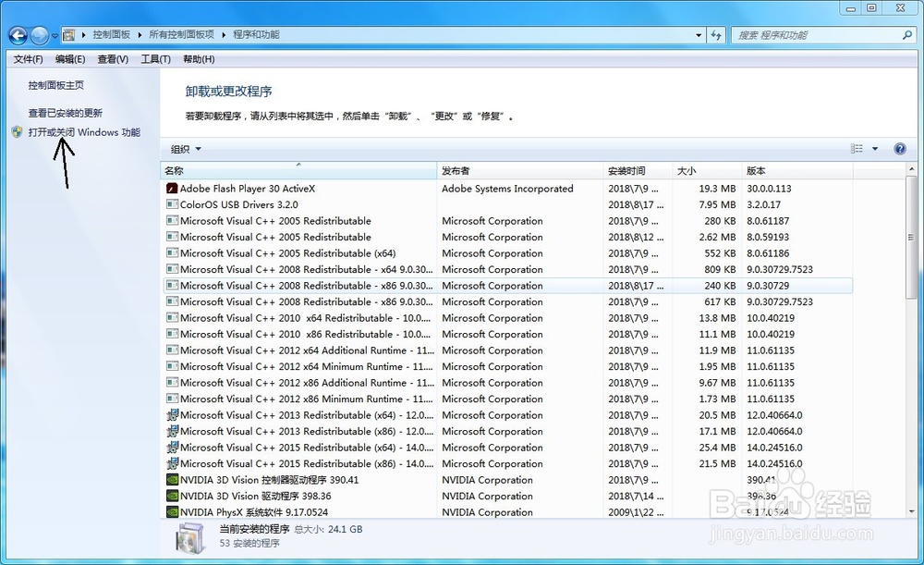Open the 编辑(E) menu

coord(70,59)
